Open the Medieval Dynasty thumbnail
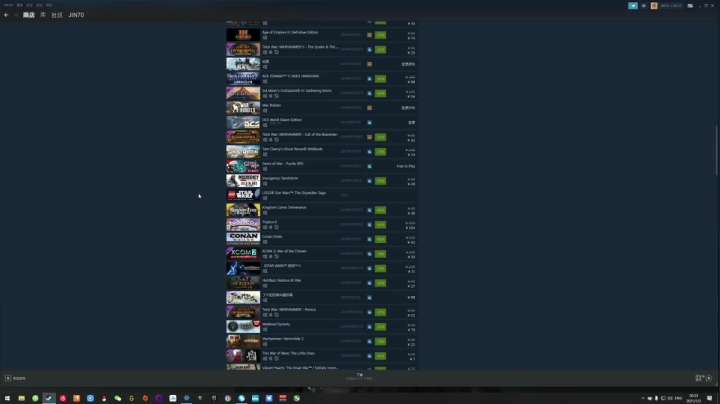The height and width of the screenshot is (404, 720). [x=243, y=327]
